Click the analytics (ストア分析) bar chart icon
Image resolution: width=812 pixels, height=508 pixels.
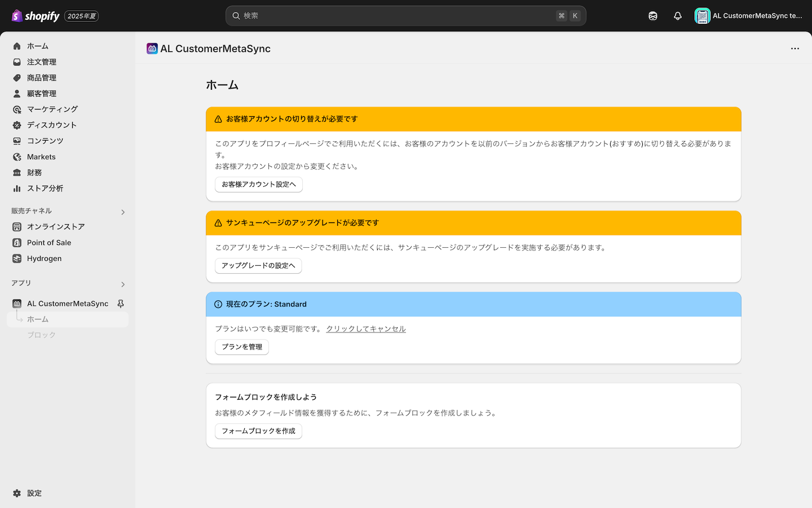17,189
